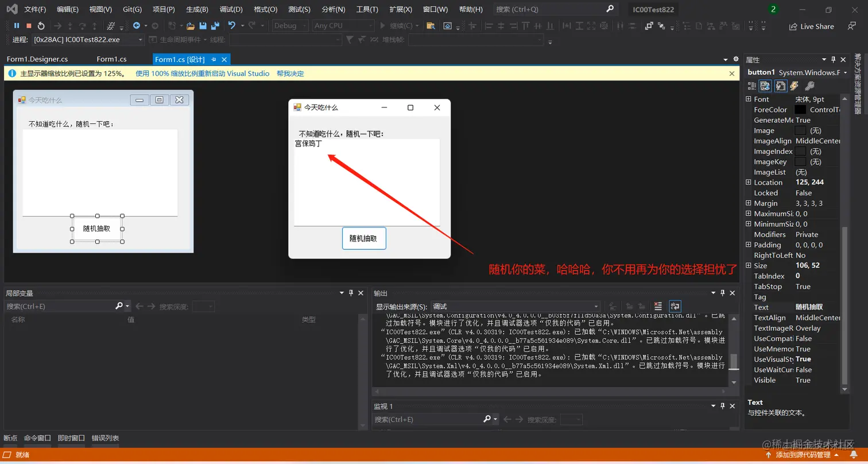This screenshot has height=464, width=868.
Task: Expand the Size property
Action: (x=749, y=265)
